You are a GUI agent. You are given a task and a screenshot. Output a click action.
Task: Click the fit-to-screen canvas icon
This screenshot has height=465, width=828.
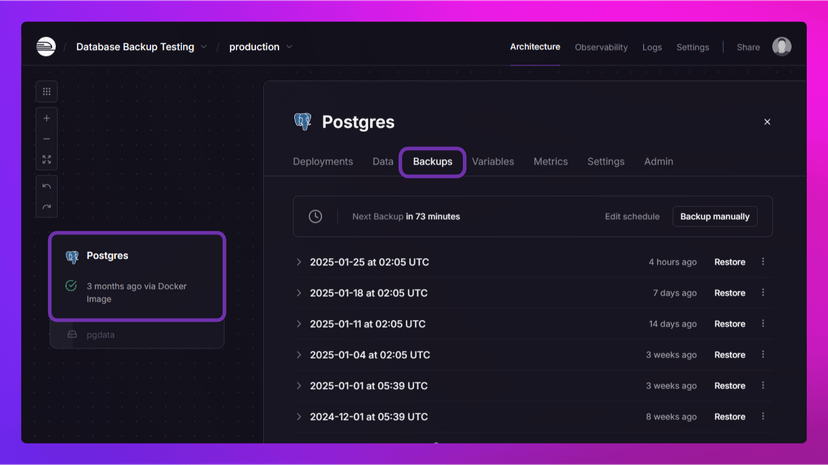click(47, 160)
